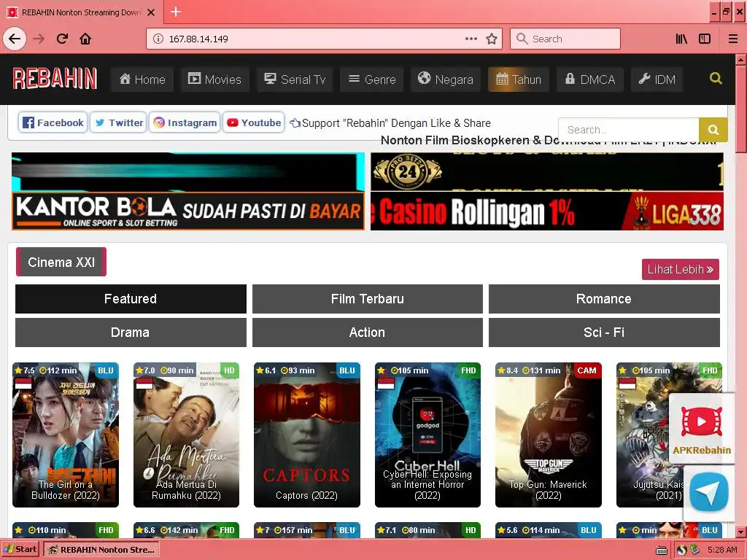Click the Cinema XXI heading label

point(61,262)
